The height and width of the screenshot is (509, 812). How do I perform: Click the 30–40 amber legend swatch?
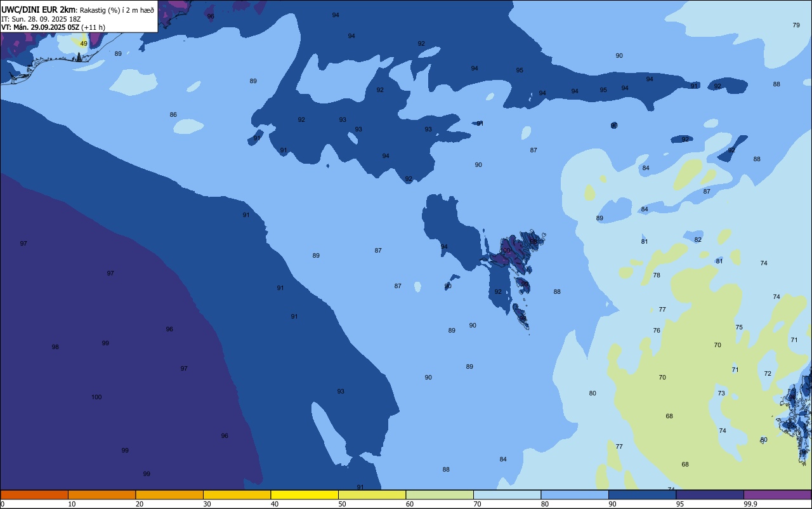(x=237, y=494)
